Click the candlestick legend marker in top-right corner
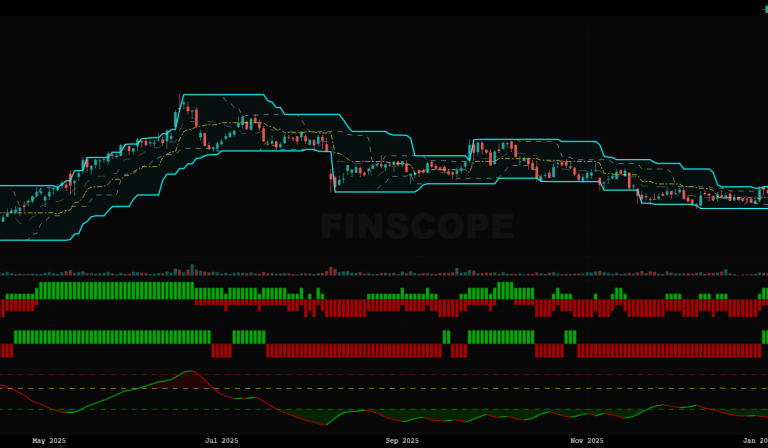Viewport: 768px width, 448px height. pos(765,8)
